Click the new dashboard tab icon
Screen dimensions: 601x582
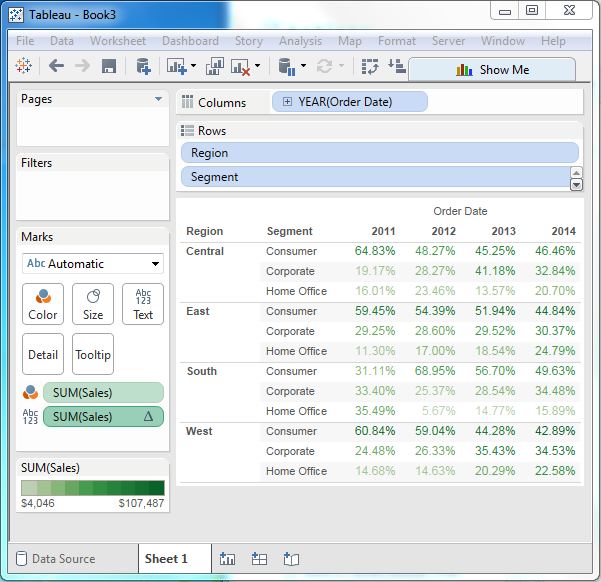coord(259,559)
